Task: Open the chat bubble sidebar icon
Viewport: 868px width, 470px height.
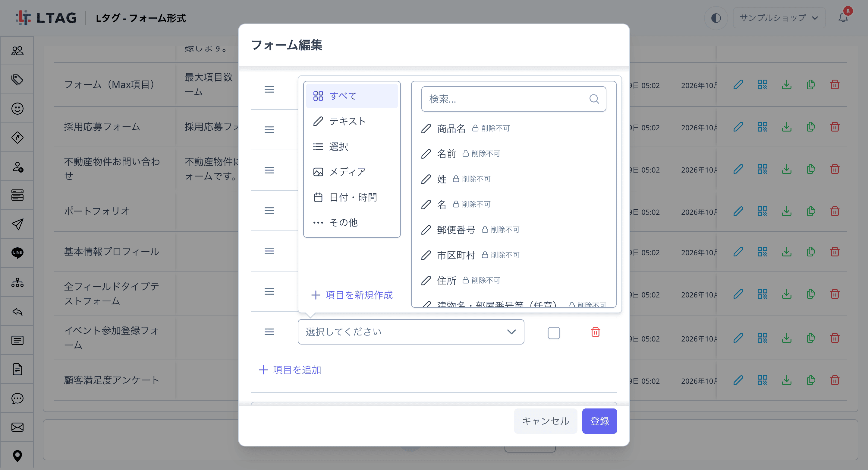Action: tap(17, 398)
